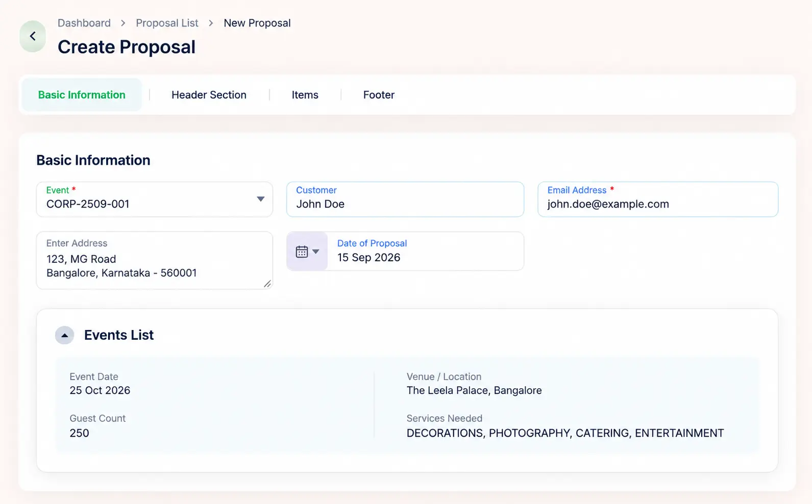Navigate to Dashboard breadcrumb link
This screenshot has height=504, width=812.
tap(84, 23)
